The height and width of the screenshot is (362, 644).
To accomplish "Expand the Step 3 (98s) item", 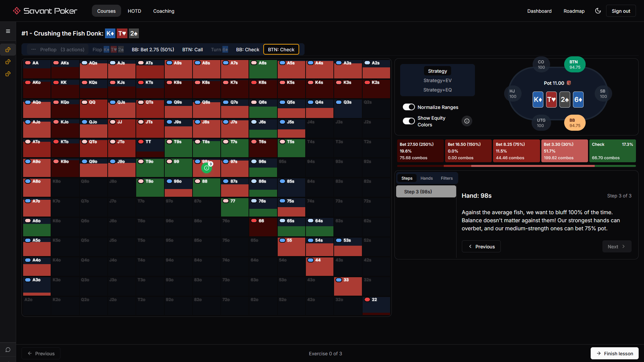I will 426,191.
